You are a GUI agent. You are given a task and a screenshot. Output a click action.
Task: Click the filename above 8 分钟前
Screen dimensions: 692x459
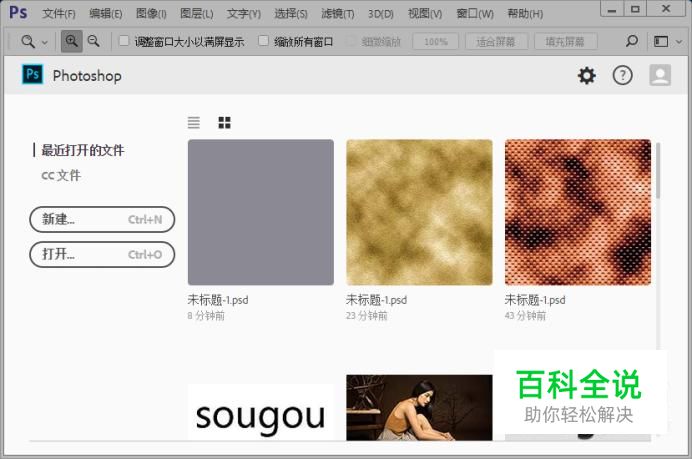218,300
